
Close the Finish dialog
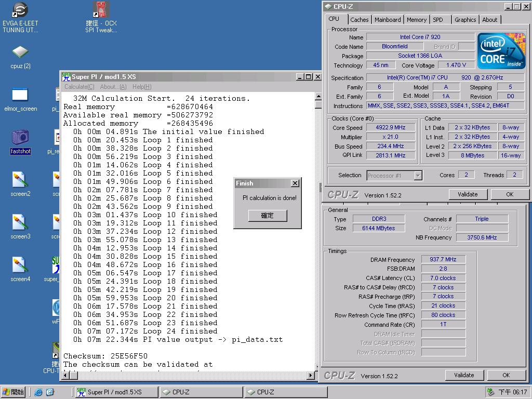click(x=295, y=183)
